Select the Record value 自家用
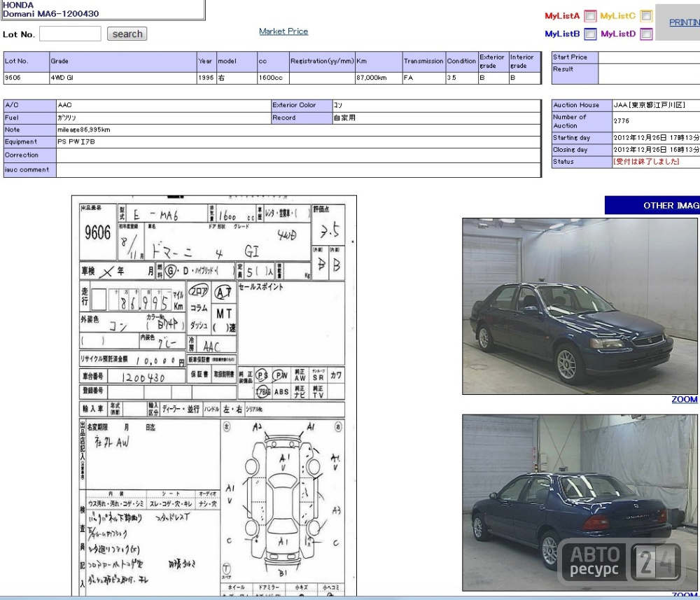The width and height of the screenshot is (700, 600). (344, 118)
